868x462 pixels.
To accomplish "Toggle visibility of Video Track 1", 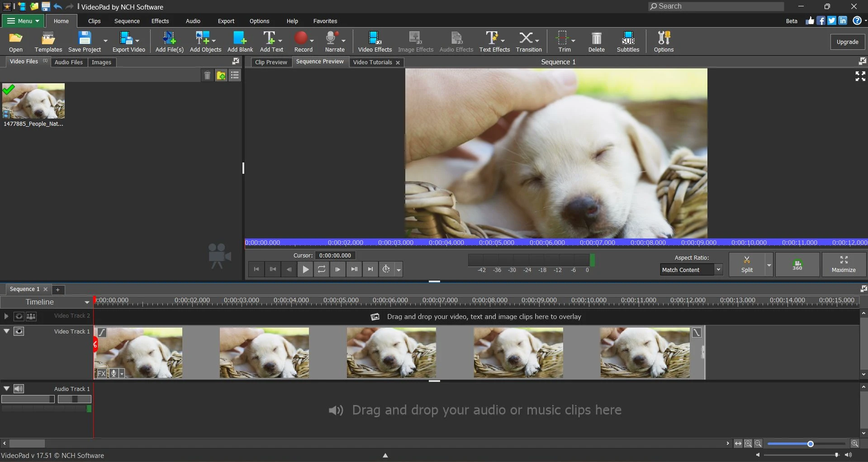I will (19, 331).
